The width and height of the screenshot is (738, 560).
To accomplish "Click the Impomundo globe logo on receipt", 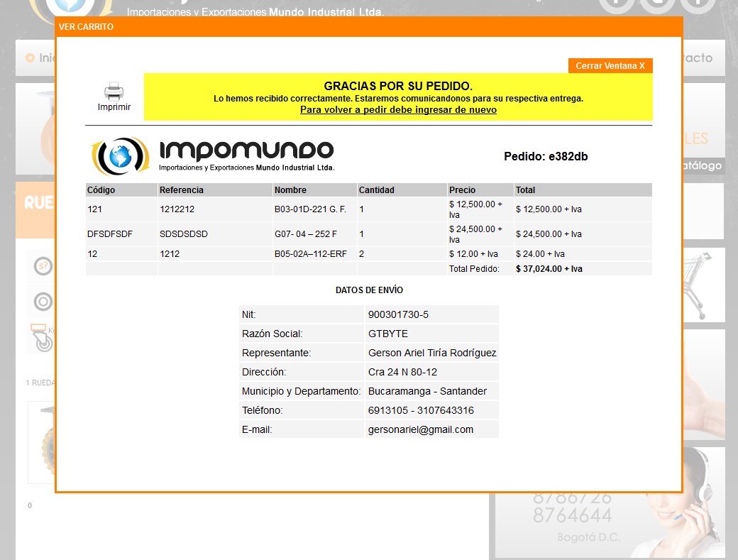I will tap(121, 155).
